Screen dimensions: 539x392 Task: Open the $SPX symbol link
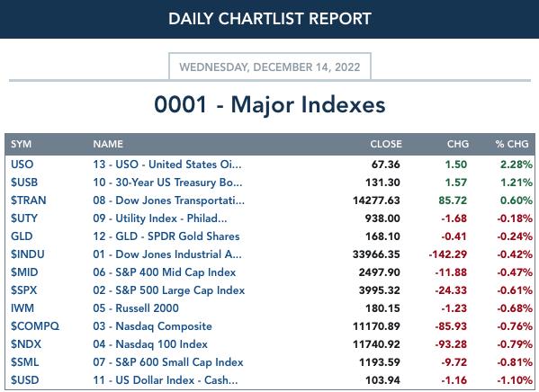23,290
